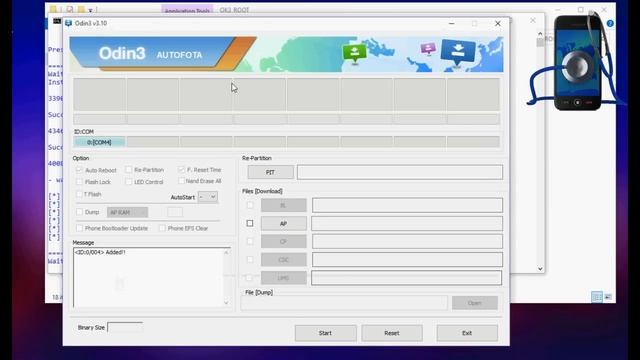Check Phone Bootloader Update

point(79,228)
